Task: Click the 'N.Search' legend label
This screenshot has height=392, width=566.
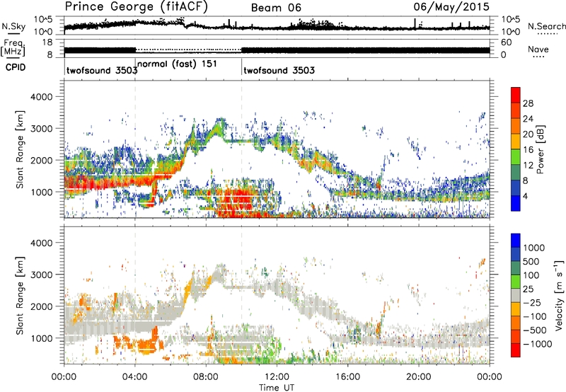Action: [x=546, y=26]
